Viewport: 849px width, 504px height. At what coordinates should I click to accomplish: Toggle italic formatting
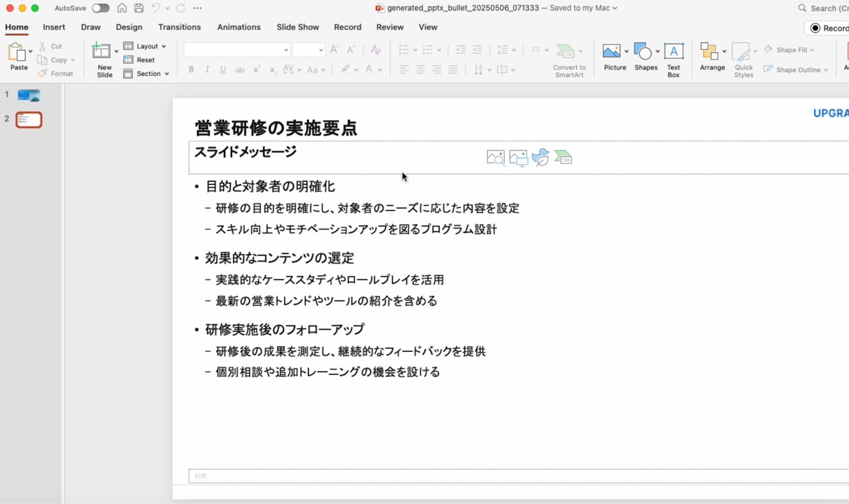click(207, 69)
